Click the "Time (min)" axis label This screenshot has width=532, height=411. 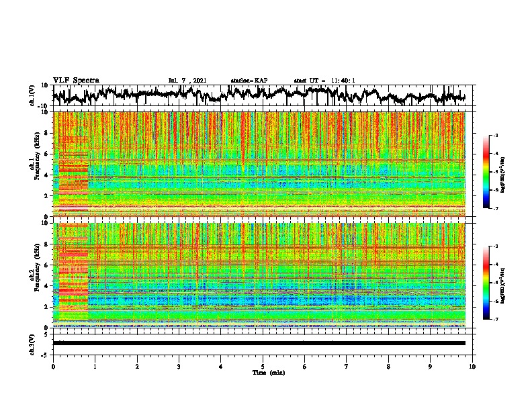[269, 373]
